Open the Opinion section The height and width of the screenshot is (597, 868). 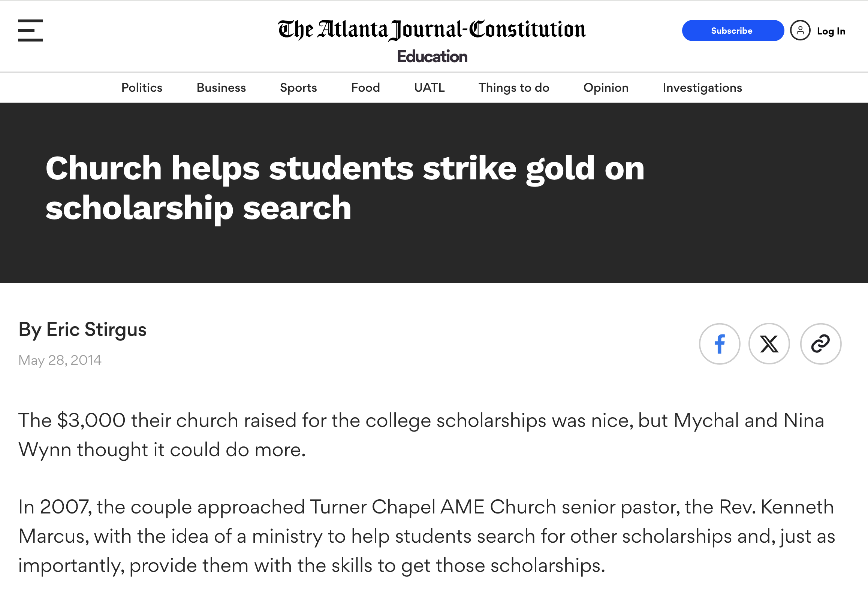(606, 88)
